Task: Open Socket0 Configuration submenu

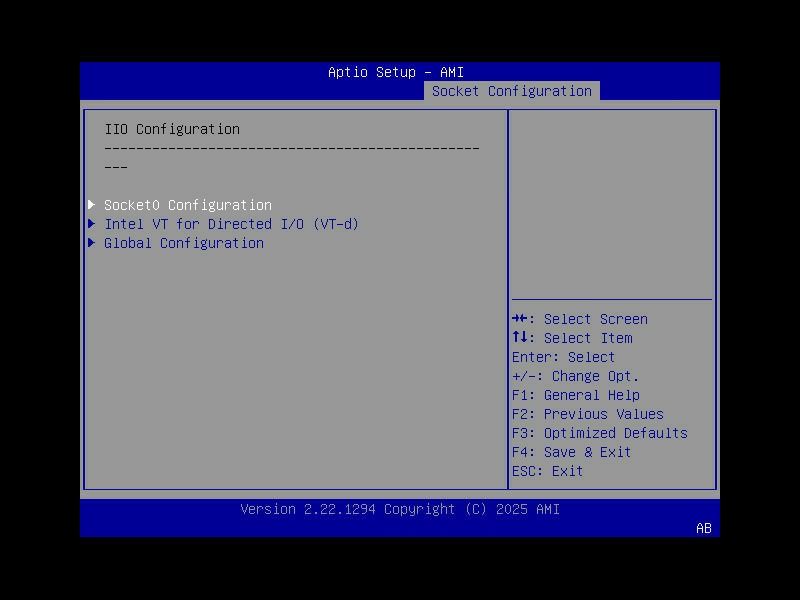Action: 187,204
